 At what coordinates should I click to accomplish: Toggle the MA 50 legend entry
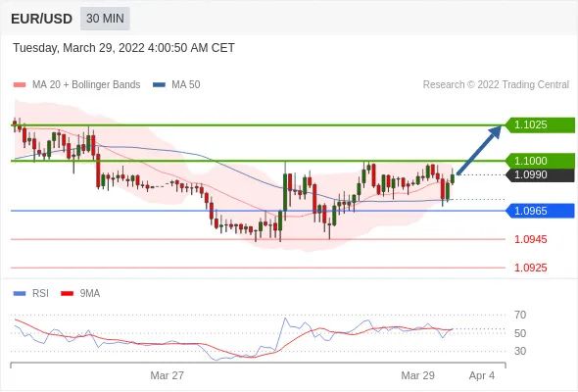coord(176,85)
